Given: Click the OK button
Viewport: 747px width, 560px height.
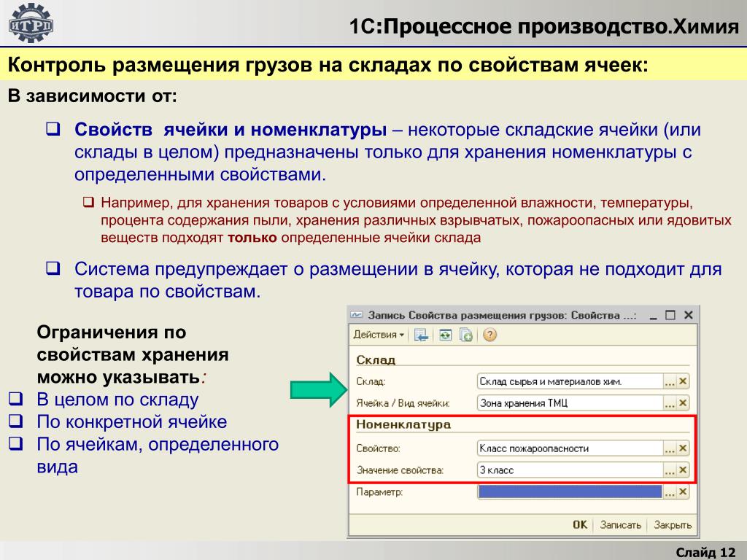Looking at the screenshot, I should tap(580, 525).
